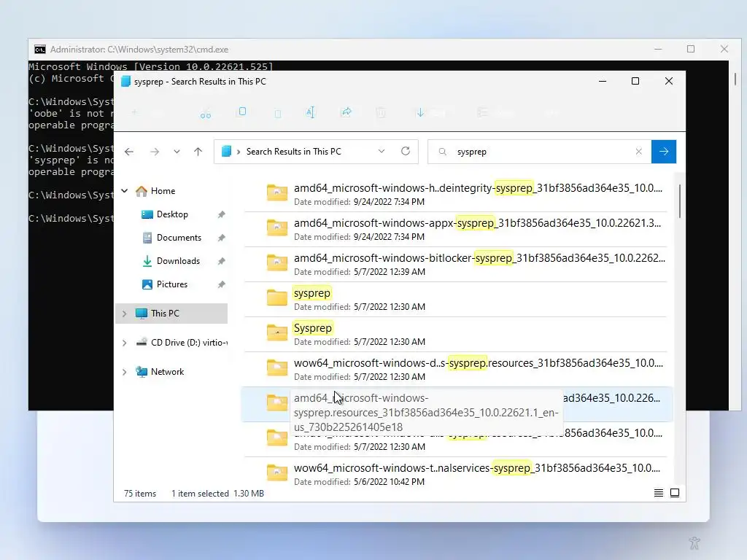Click folder icon of lowercase sysprep result
The width and height of the screenshot is (747, 560).
[276, 297]
